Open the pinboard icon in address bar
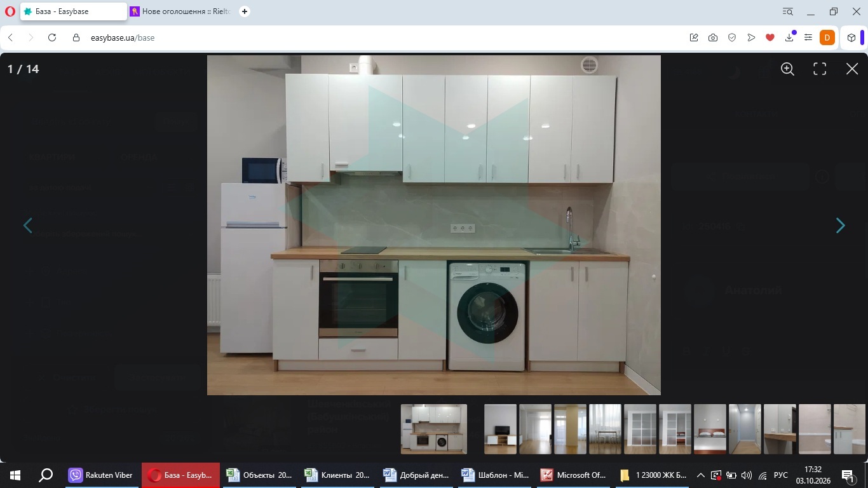This screenshot has width=868, height=488. pos(694,37)
